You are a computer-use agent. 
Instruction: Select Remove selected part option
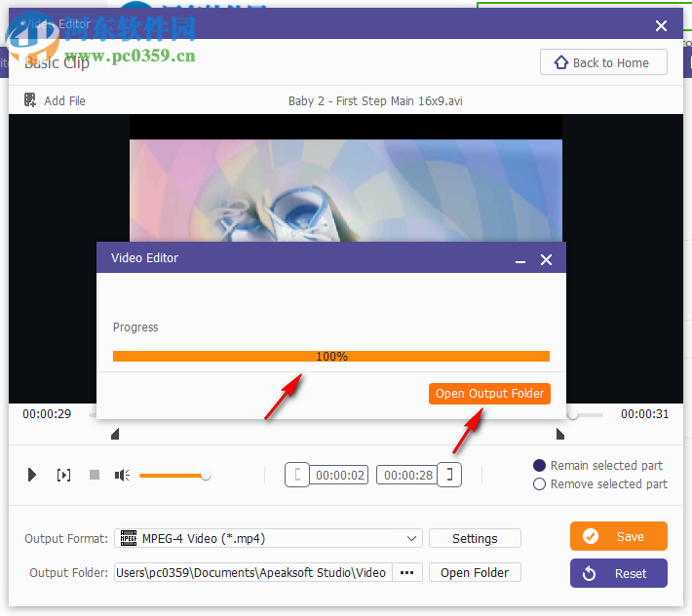(x=600, y=484)
